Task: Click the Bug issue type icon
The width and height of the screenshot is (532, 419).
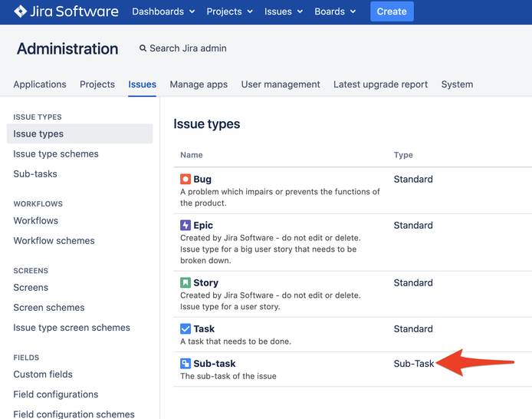Action: coord(186,179)
